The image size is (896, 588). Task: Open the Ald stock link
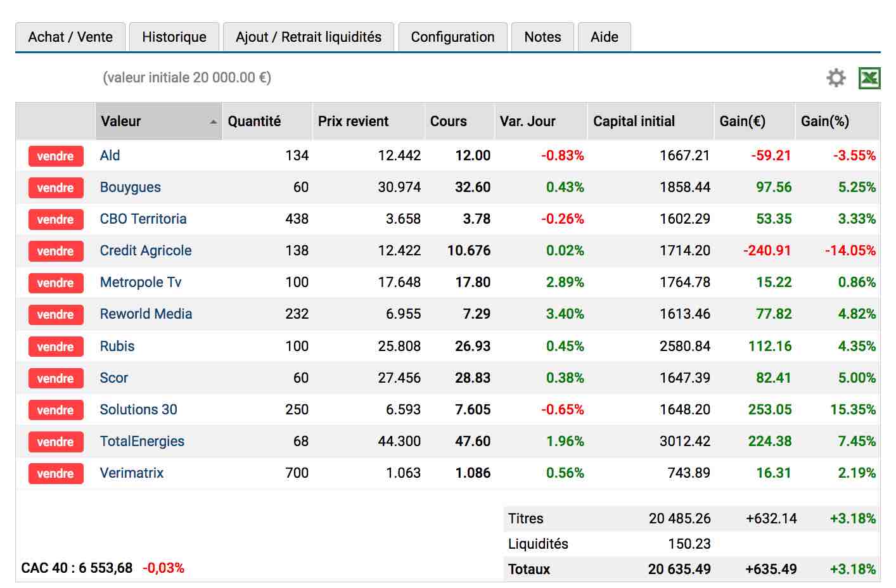pos(110,155)
